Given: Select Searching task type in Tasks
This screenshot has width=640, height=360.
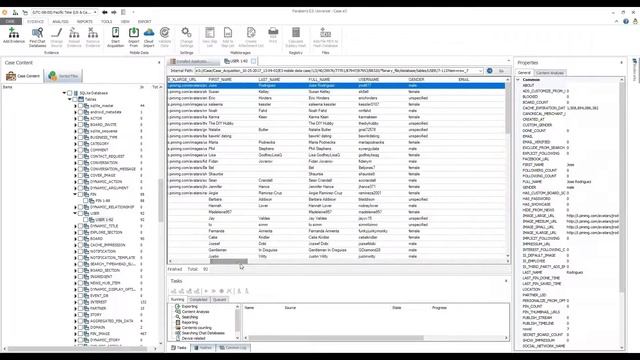Looking at the screenshot, I should 190,317.
